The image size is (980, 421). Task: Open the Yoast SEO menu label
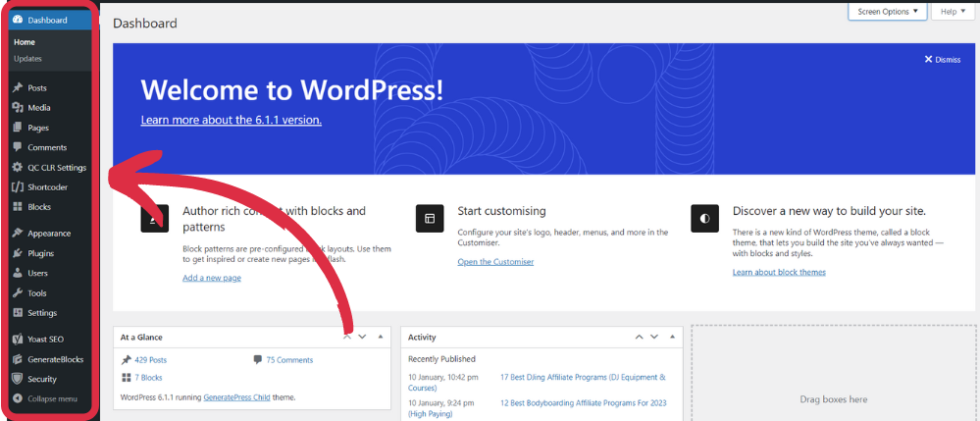click(x=46, y=340)
